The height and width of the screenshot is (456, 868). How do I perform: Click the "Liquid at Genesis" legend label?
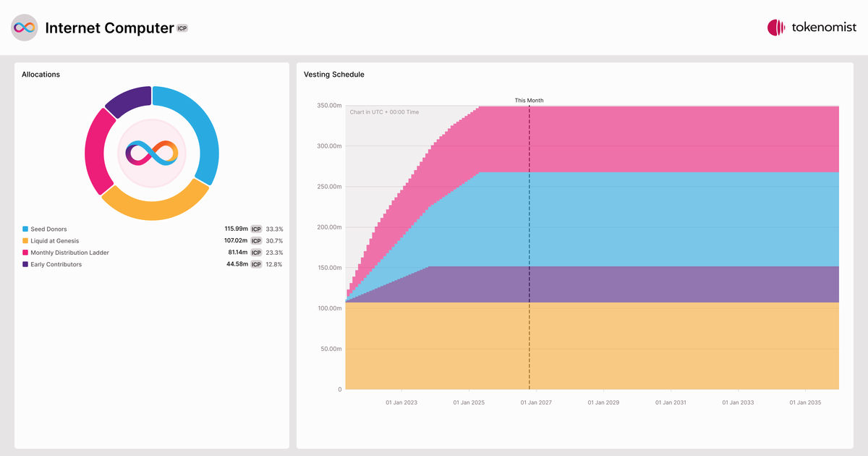55,240
